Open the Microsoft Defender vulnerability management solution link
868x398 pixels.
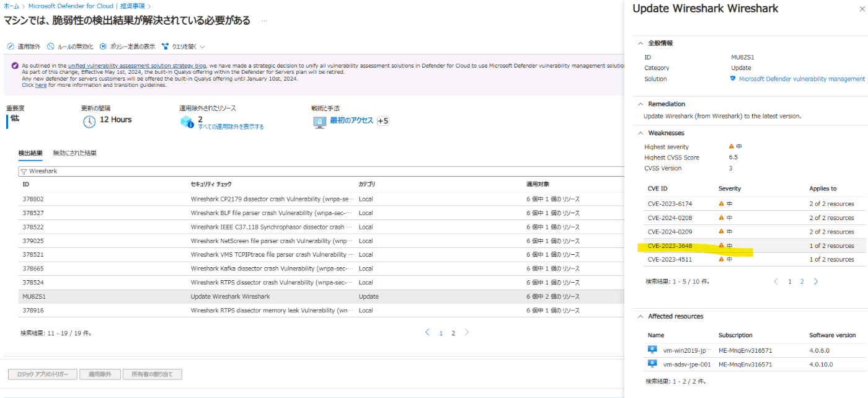point(802,79)
